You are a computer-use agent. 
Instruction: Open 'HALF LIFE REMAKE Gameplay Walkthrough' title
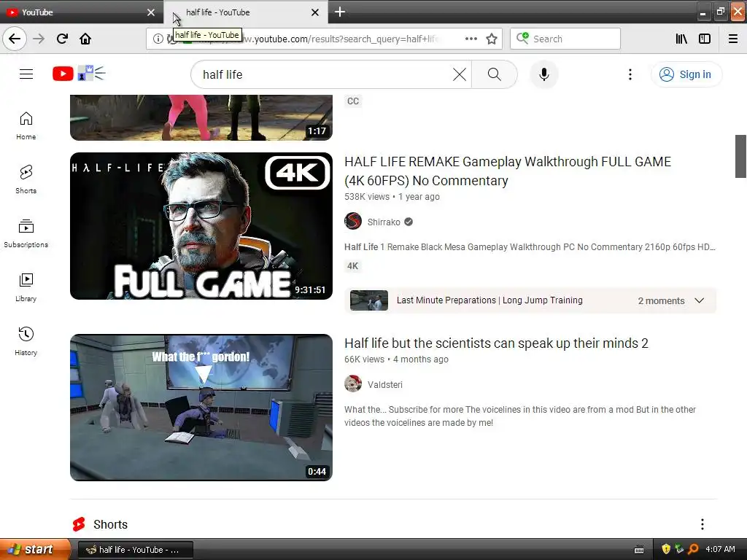(508, 171)
